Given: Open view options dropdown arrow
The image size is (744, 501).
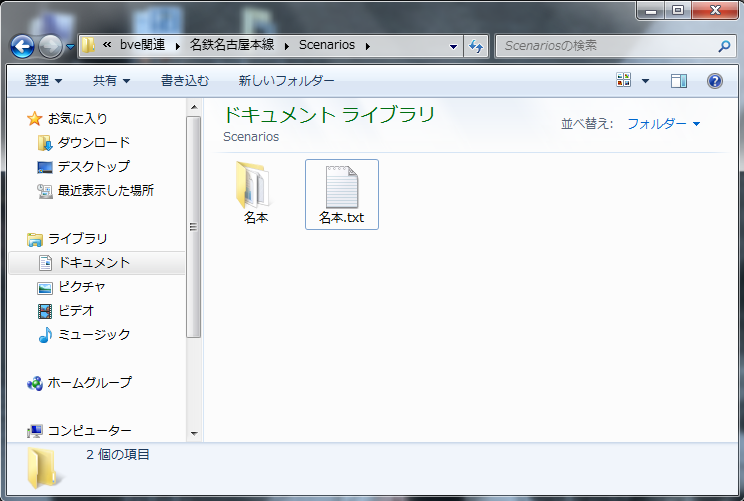Looking at the screenshot, I should click(x=645, y=81).
